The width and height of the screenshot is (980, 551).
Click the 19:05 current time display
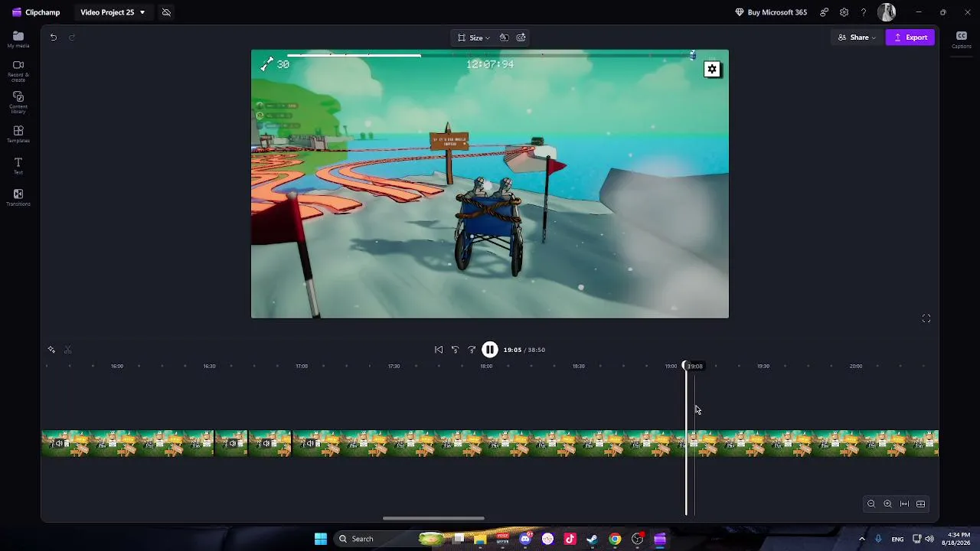[512, 350]
